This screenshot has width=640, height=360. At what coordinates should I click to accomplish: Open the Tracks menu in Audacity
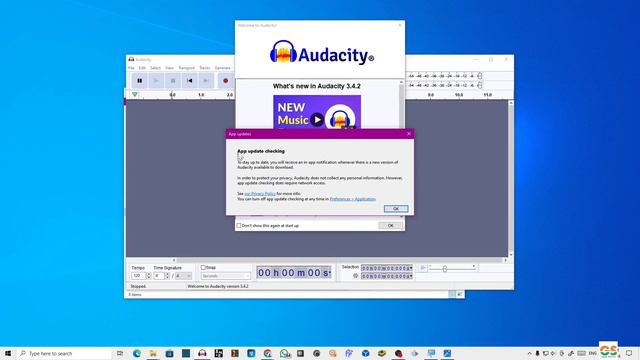pos(205,68)
